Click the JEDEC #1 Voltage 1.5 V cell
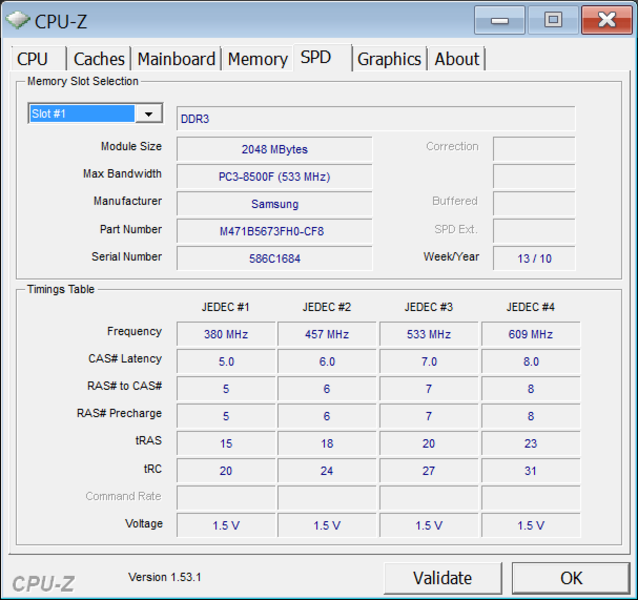Image resolution: width=638 pixels, height=600 pixels. [x=226, y=525]
